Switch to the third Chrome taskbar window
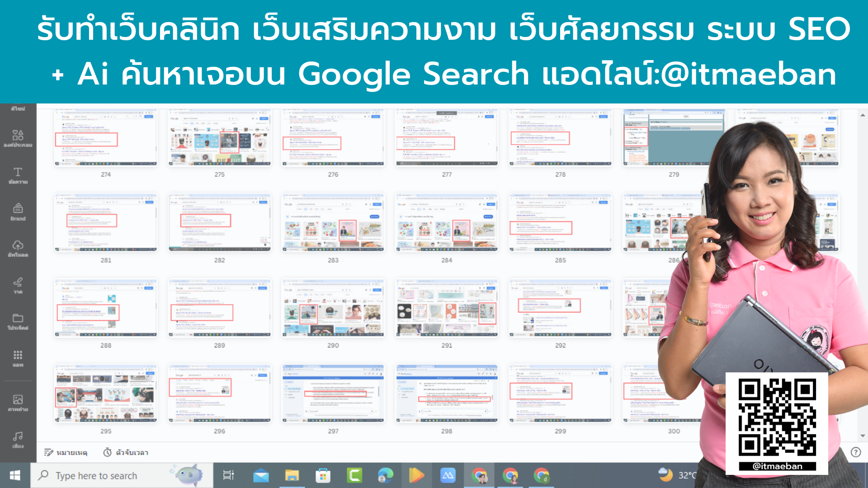 point(541,475)
